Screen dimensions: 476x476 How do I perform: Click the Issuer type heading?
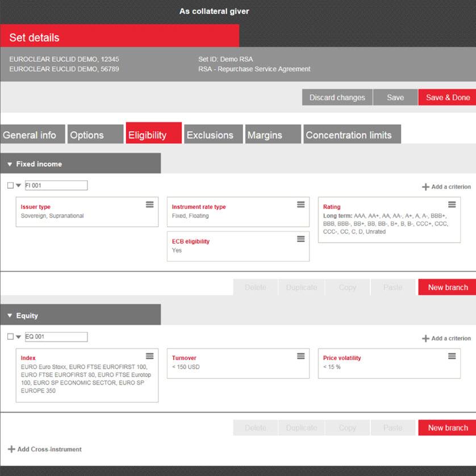(36, 207)
